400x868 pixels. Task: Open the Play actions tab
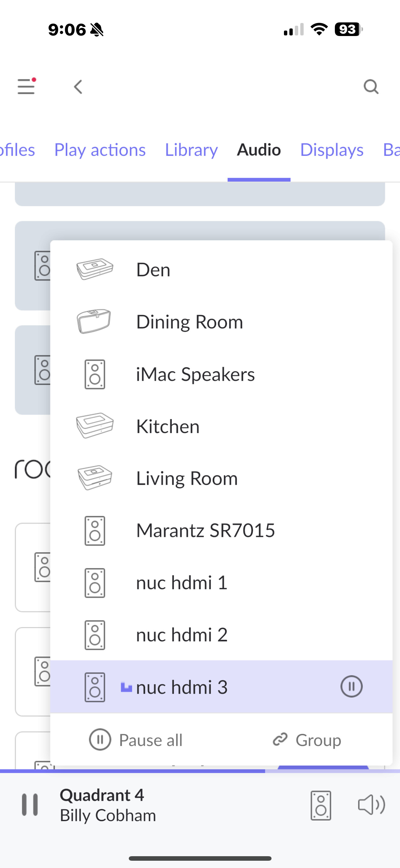tap(100, 150)
